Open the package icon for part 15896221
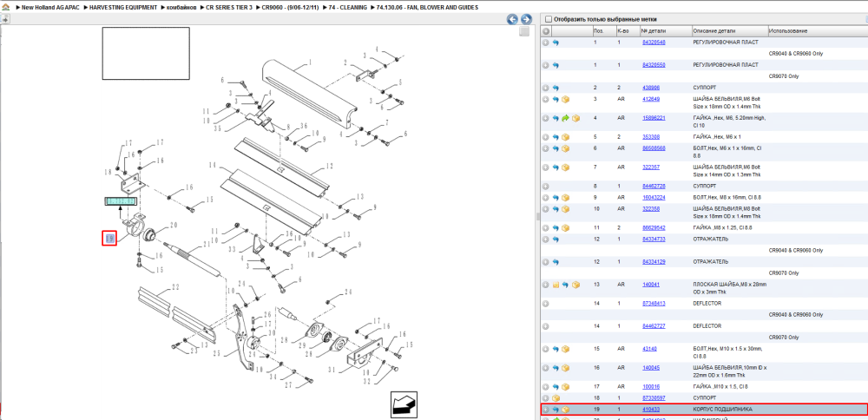The image size is (868, 420). point(575,118)
